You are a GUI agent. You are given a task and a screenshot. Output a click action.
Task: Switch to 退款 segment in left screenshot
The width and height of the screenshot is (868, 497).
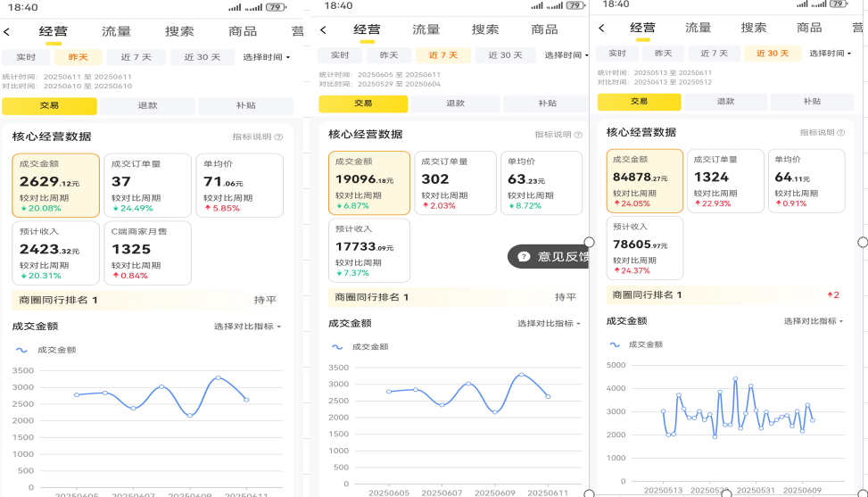point(147,106)
